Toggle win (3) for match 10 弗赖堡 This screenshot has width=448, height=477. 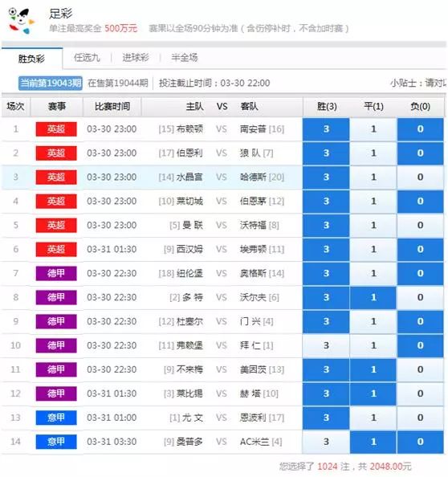(x=326, y=345)
